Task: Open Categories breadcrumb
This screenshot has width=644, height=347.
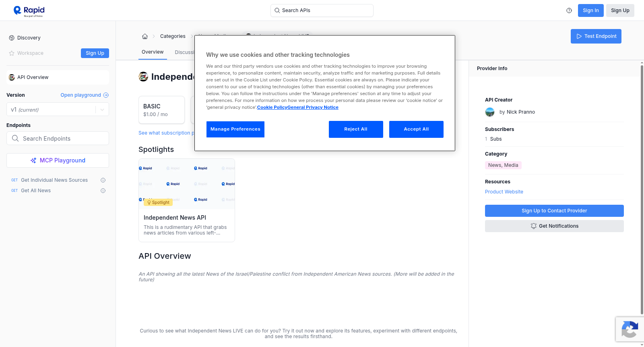Action: (x=173, y=36)
